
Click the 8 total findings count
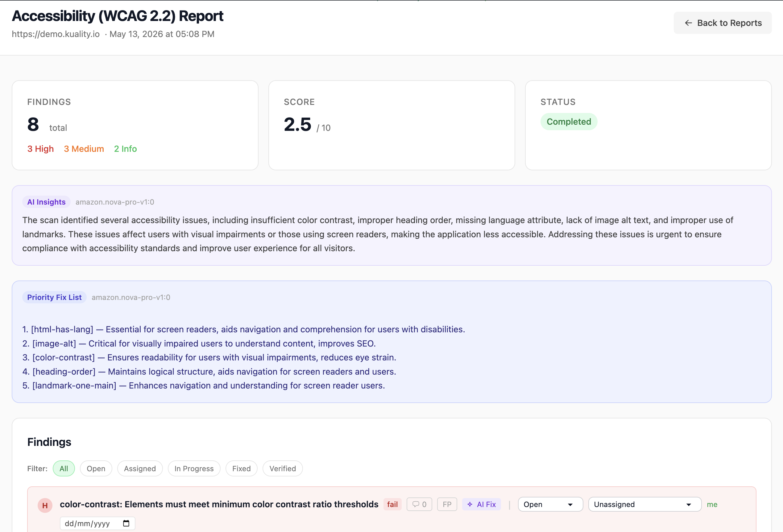click(33, 124)
